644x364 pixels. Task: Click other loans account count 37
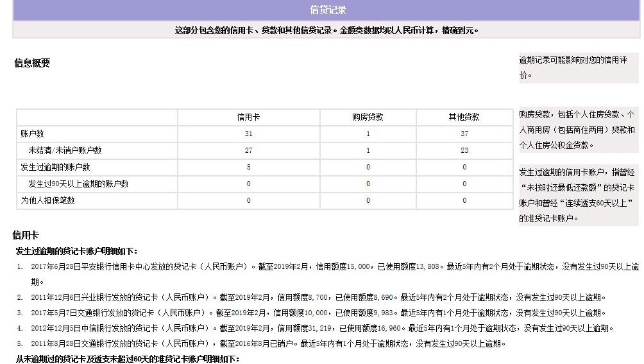(x=464, y=134)
